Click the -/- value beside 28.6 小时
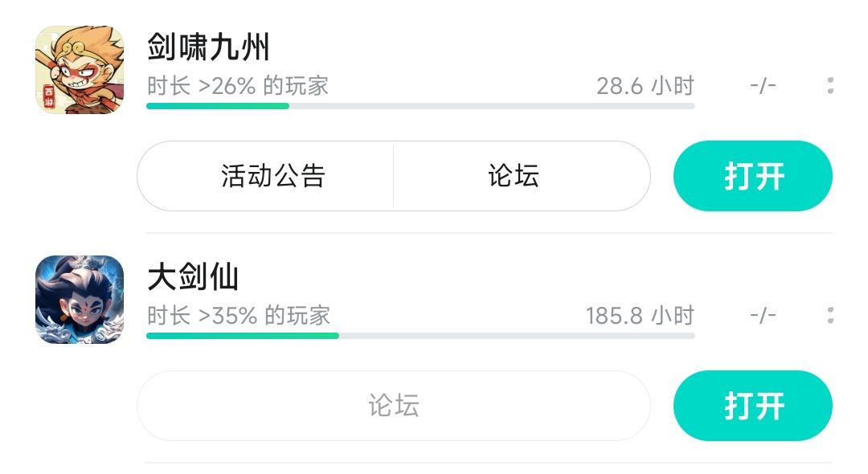The height and width of the screenshot is (474, 868). pyautogui.click(x=763, y=86)
